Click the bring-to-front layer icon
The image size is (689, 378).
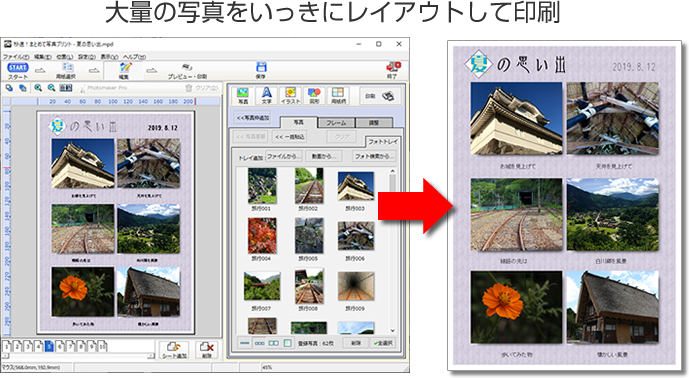pos(9,88)
